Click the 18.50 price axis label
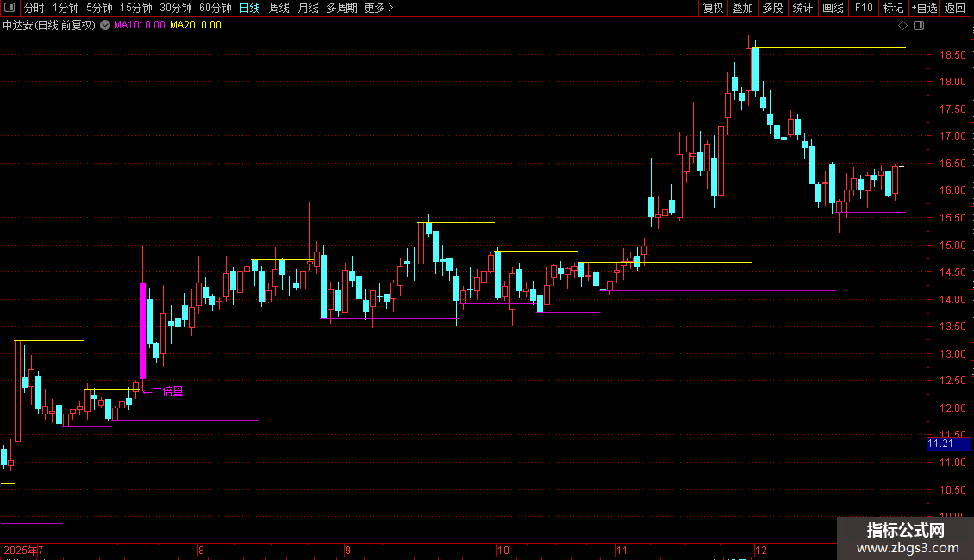Image resolution: width=974 pixels, height=560 pixels. pyautogui.click(x=952, y=54)
